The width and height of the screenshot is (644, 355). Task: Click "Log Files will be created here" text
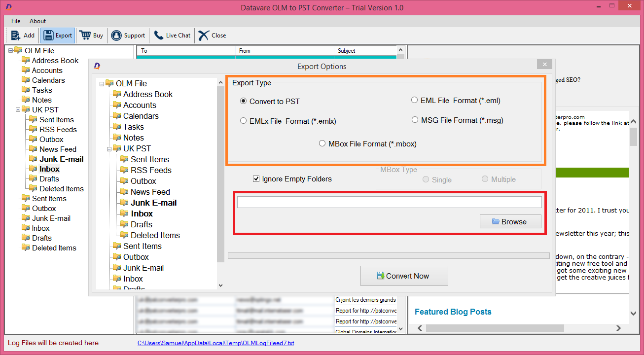[x=53, y=343]
